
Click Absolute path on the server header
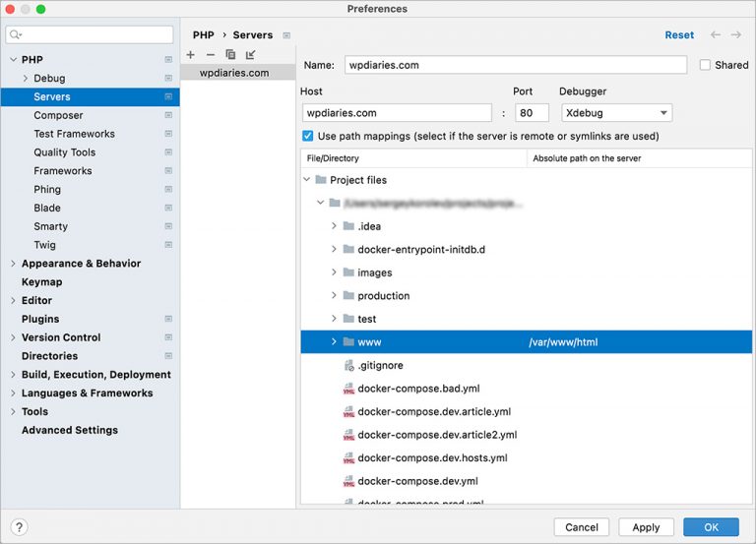click(x=640, y=158)
